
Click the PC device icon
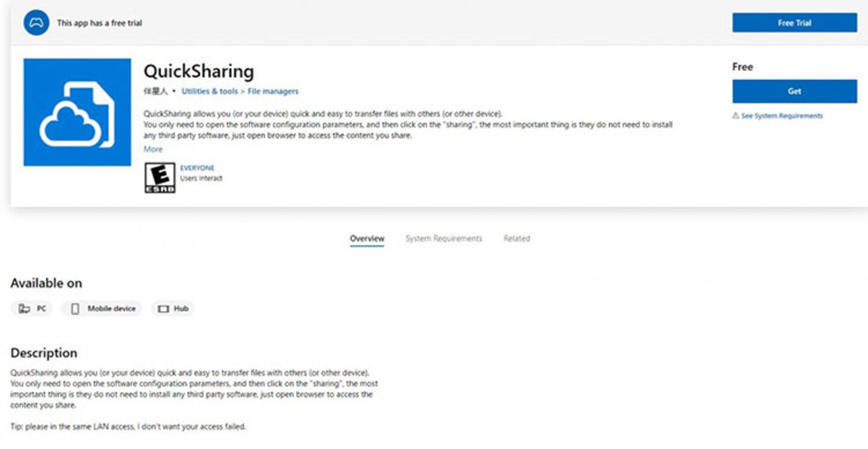tap(24, 308)
